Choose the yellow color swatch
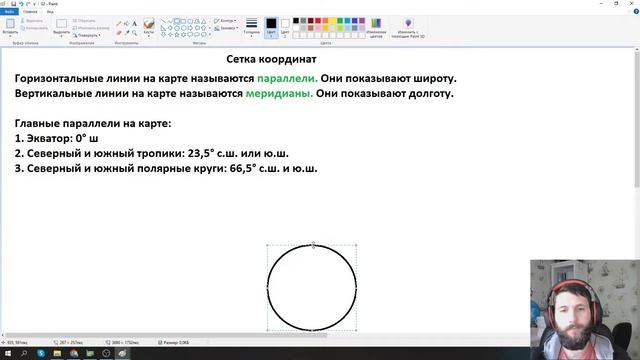 333,20
